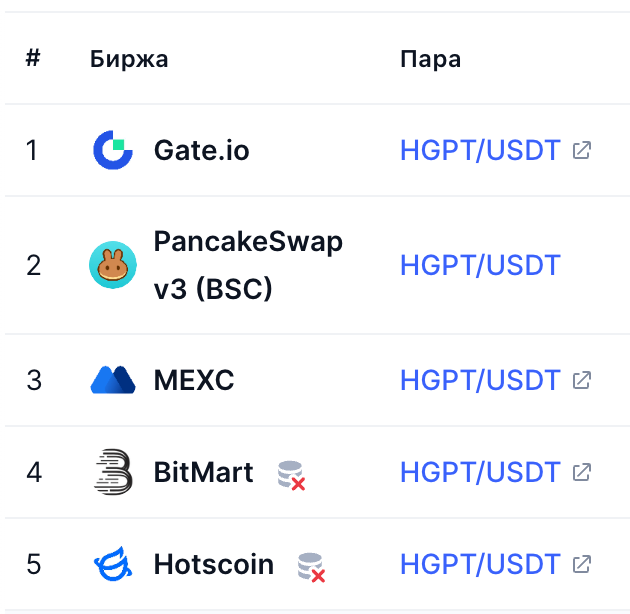Screen dimensions: 630x614
Task: Open PancakeSwap v3 (BSC) exchange name
Action: [248, 265]
